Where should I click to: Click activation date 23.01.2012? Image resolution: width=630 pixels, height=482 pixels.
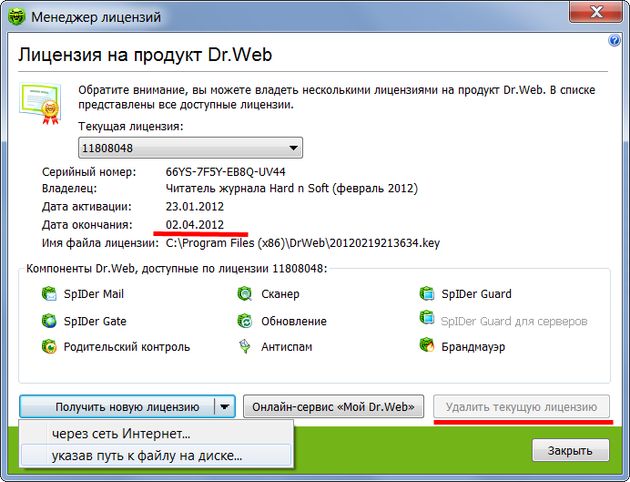pyautogui.click(x=195, y=206)
